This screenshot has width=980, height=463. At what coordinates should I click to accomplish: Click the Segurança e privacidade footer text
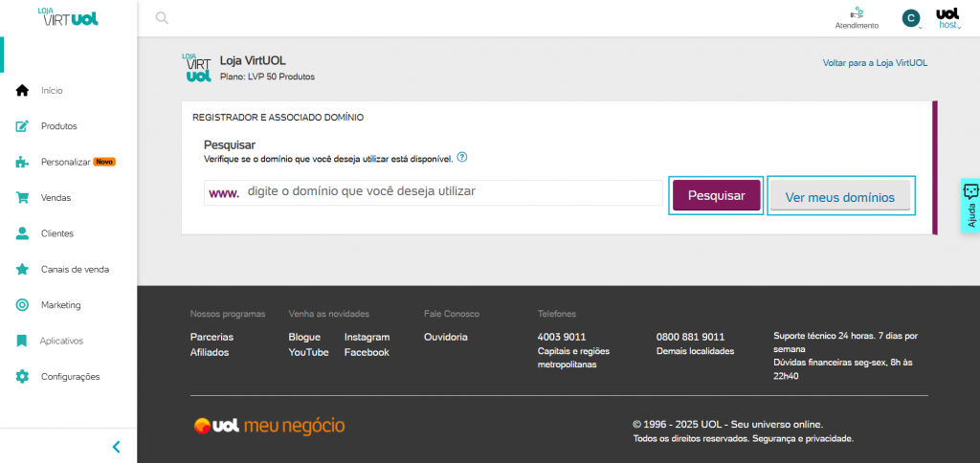pos(802,439)
